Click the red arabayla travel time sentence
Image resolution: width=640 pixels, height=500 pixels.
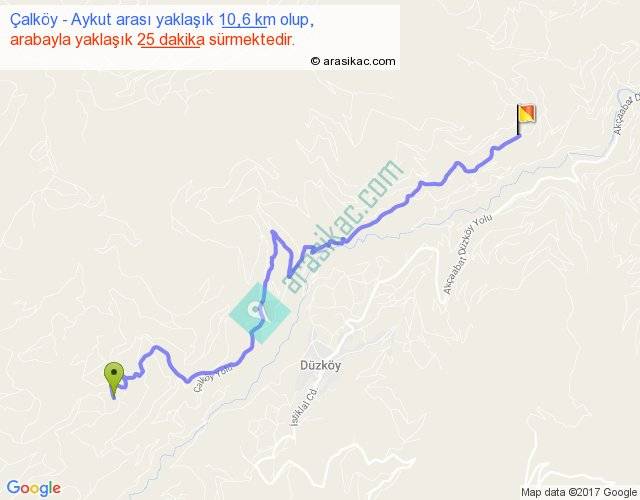152,40
